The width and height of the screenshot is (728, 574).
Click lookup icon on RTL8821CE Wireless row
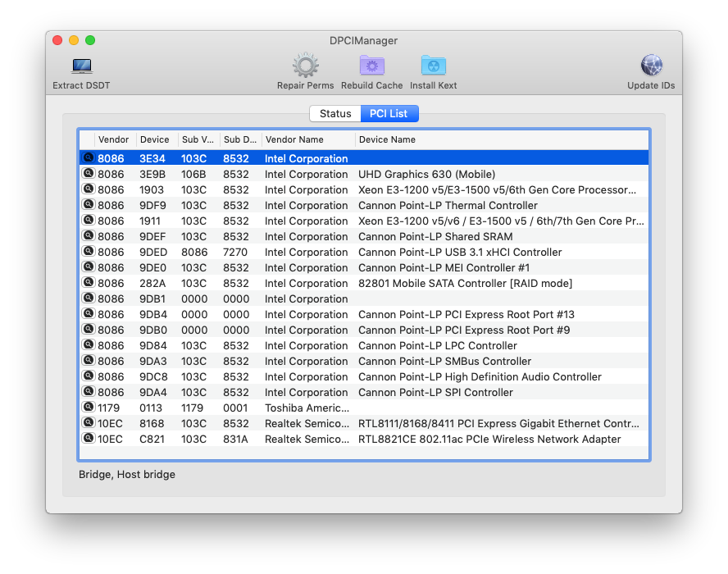point(89,438)
